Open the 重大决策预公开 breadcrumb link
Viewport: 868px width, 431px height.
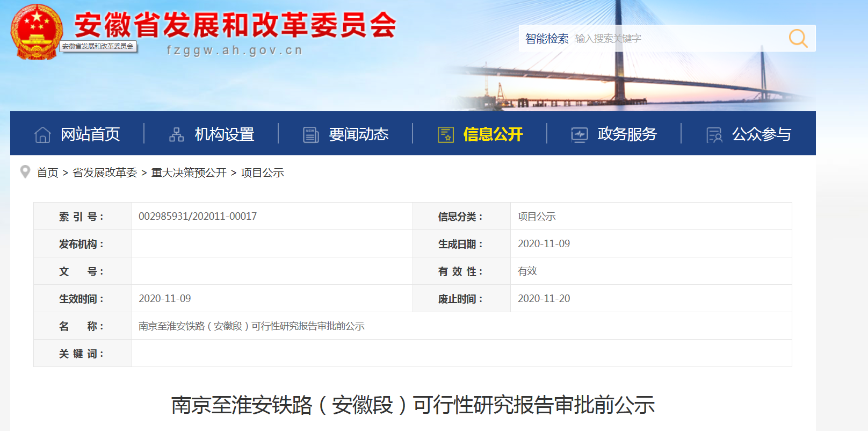(x=189, y=173)
